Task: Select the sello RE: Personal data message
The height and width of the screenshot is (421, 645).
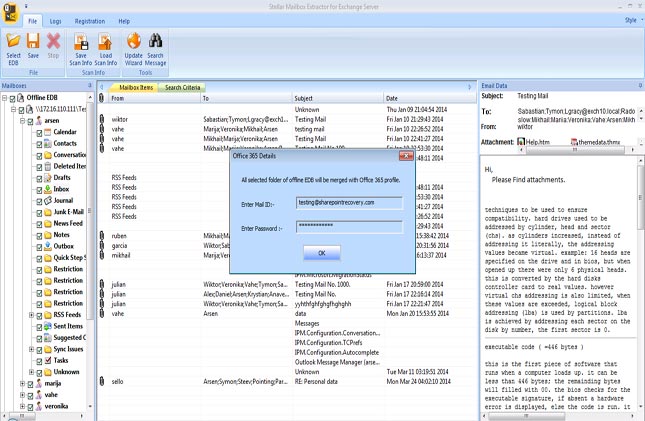Action: (x=287, y=381)
